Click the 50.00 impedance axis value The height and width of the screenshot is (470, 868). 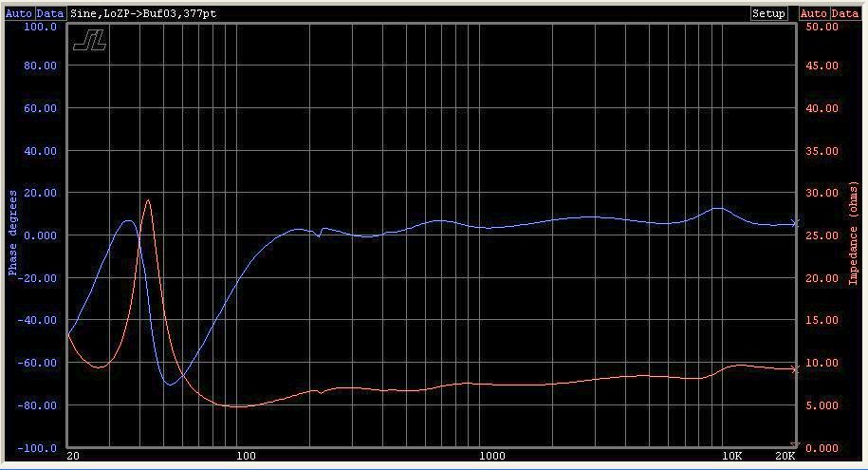pyautogui.click(x=822, y=27)
